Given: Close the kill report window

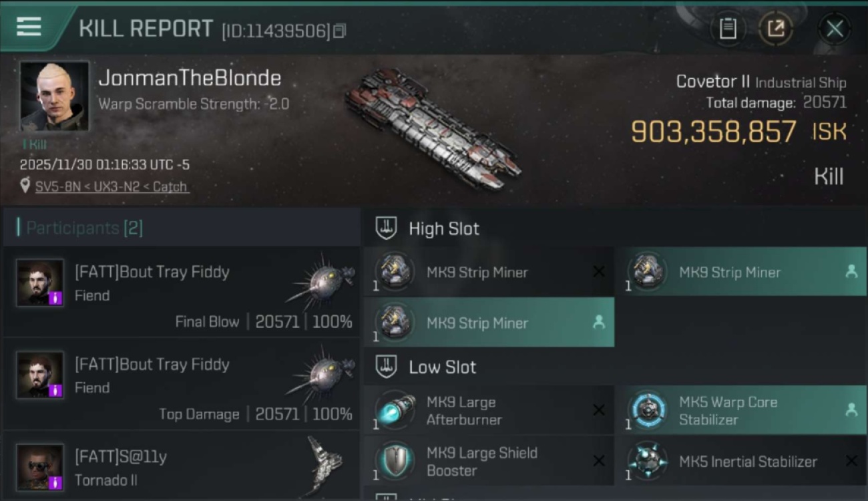Looking at the screenshot, I should coord(834,28).
